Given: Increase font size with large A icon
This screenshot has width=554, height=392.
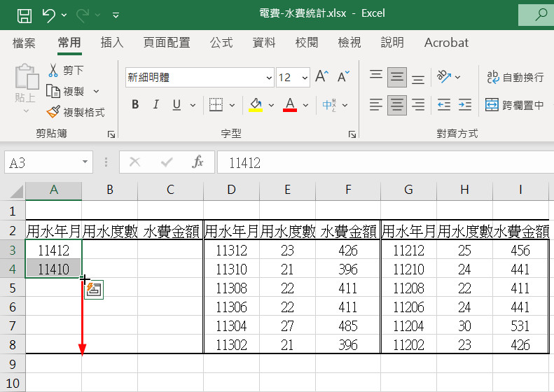Looking at the screenshot, I should click(x=321, y=77).
